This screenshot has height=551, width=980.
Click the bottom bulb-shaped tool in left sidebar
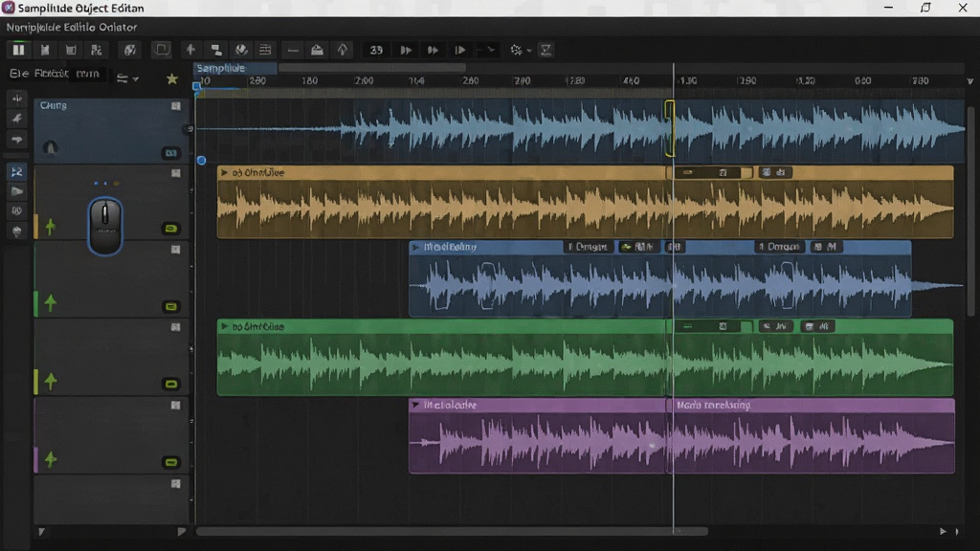[17, 231]
